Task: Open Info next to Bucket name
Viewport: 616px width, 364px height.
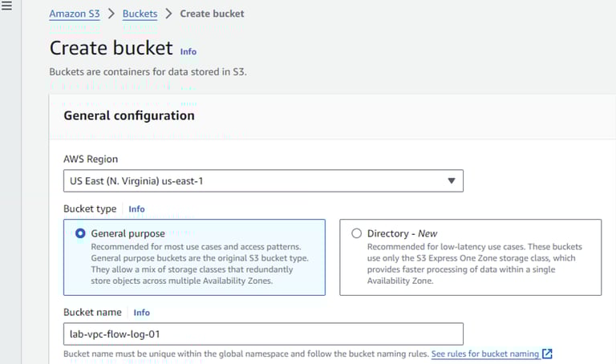Action: 141,313
